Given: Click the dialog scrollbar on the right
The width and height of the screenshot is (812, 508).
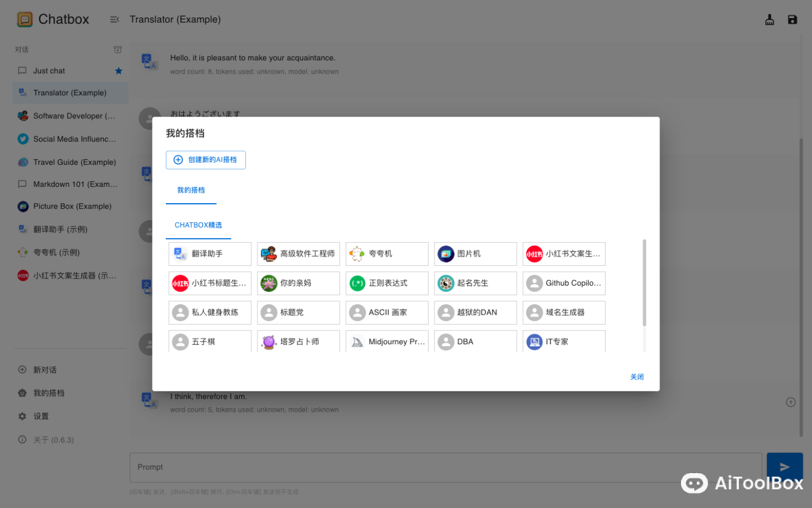Looking at the screenshot, I should (644, 279).
